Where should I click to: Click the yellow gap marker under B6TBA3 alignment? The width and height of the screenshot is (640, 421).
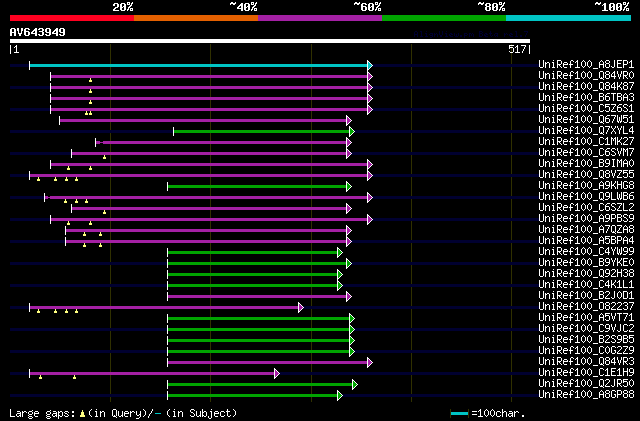pos(90,102)
